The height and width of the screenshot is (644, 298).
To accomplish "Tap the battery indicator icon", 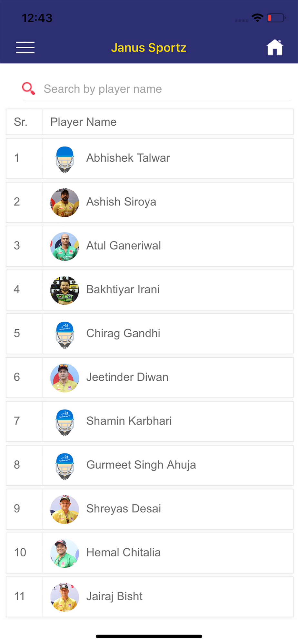I will [x=276, y=18].
